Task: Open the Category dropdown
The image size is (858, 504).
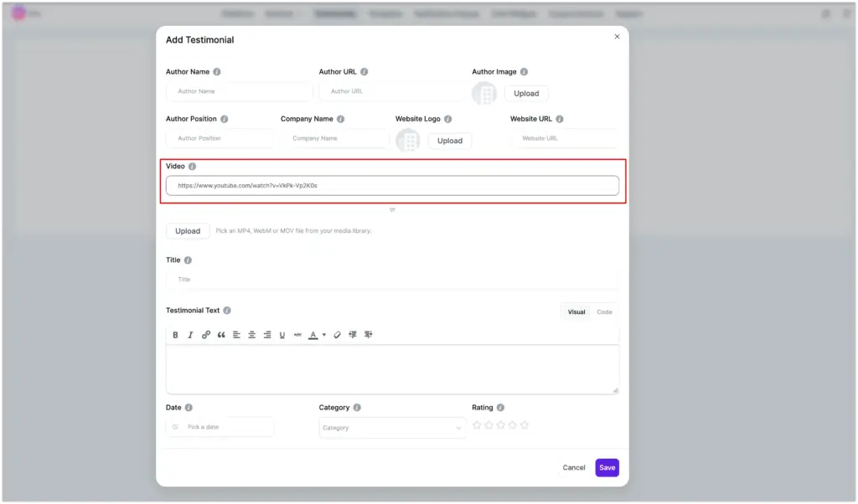Action: coord(392,428)
